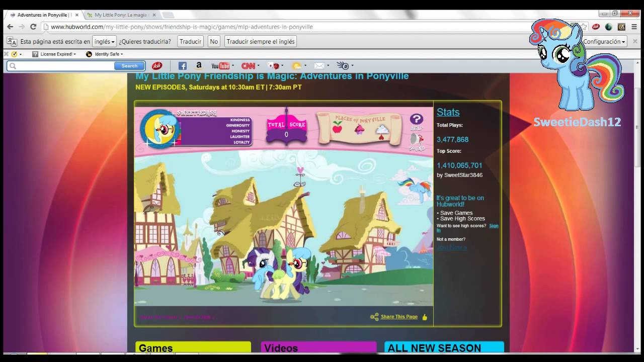644x362 pixels.
Task: Click the browser forward arrow
Action: pos(22,27)
